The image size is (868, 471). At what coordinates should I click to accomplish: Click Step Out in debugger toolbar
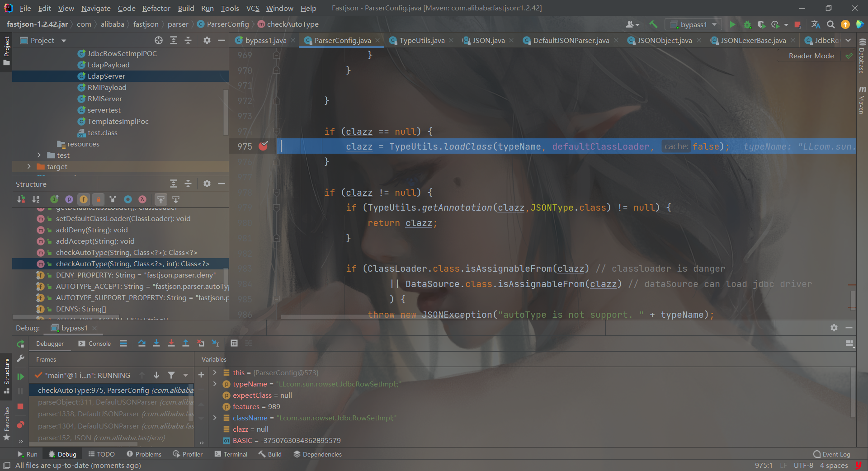coord(186,344)
